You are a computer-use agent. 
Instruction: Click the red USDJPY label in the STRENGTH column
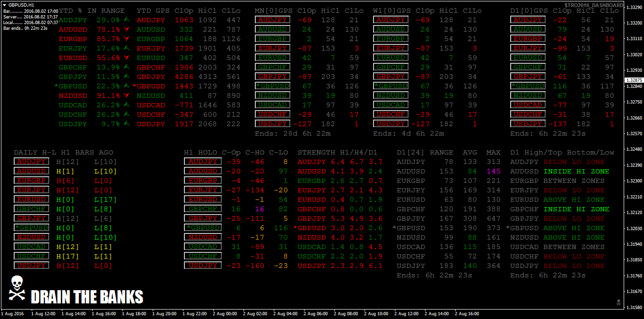312,266
